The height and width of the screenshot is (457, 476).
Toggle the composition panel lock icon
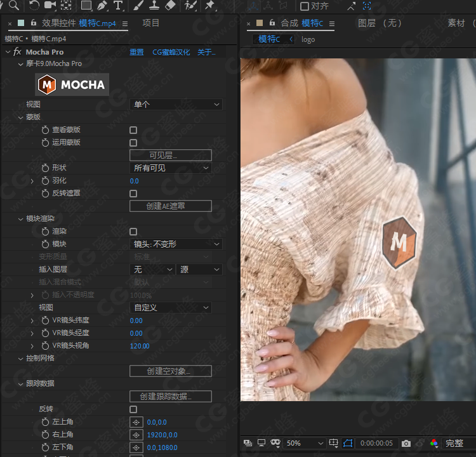coord(272,23)
